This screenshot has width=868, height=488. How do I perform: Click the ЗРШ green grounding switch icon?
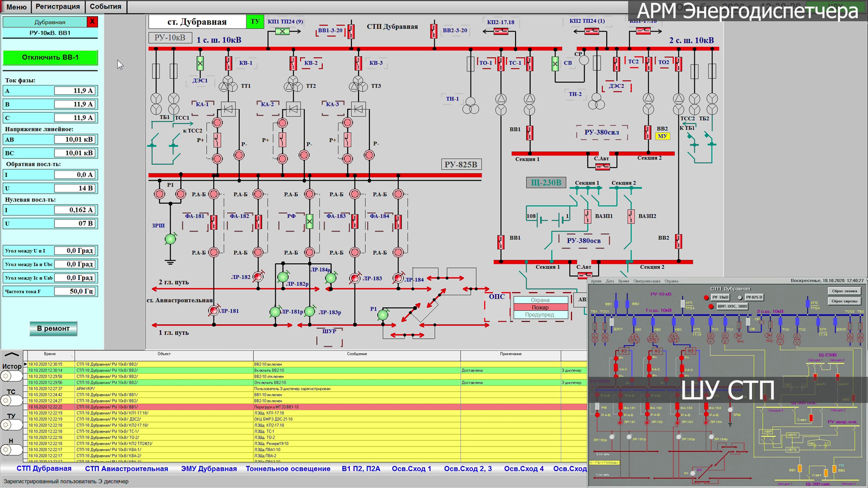(x=170, y=239)
